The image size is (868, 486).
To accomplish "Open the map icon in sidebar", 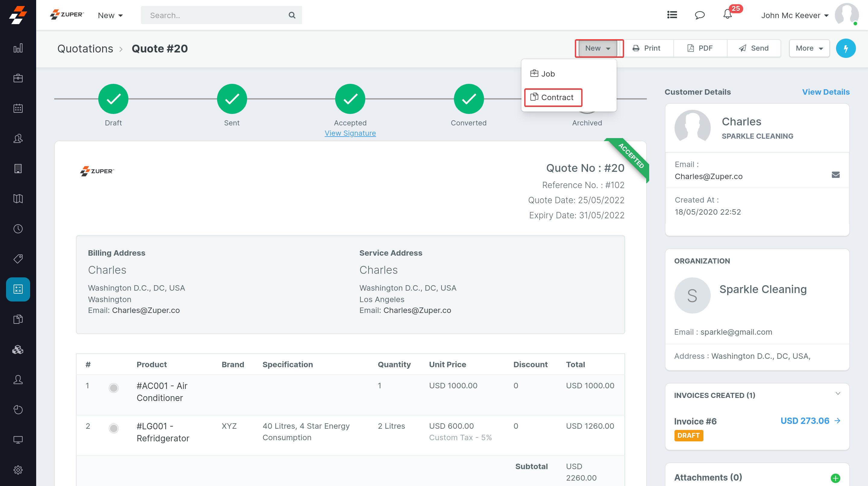I will point(18,198).
